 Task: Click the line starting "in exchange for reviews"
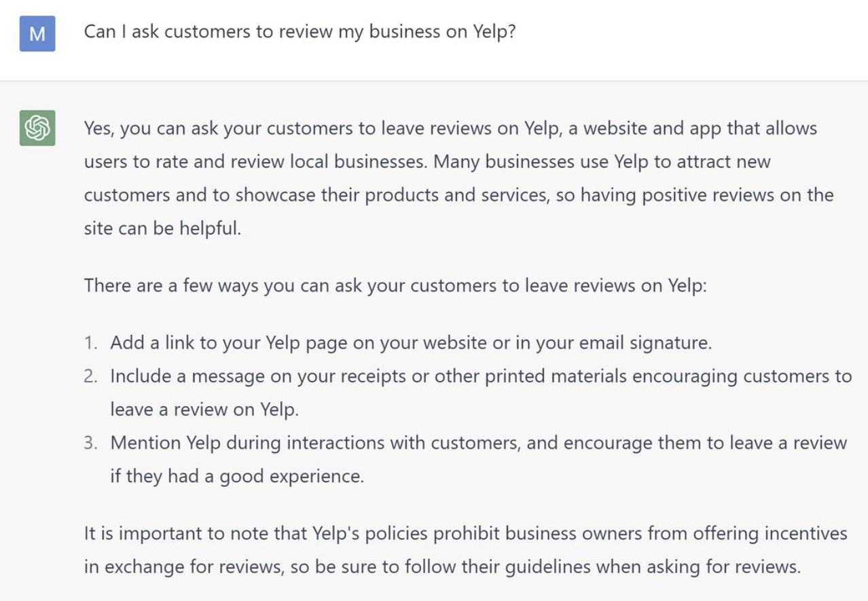(442, 566)
